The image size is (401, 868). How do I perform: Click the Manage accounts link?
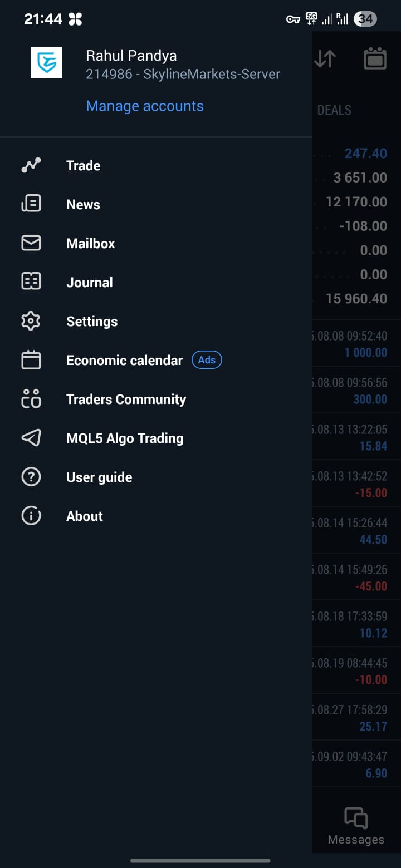click(145, 106)
